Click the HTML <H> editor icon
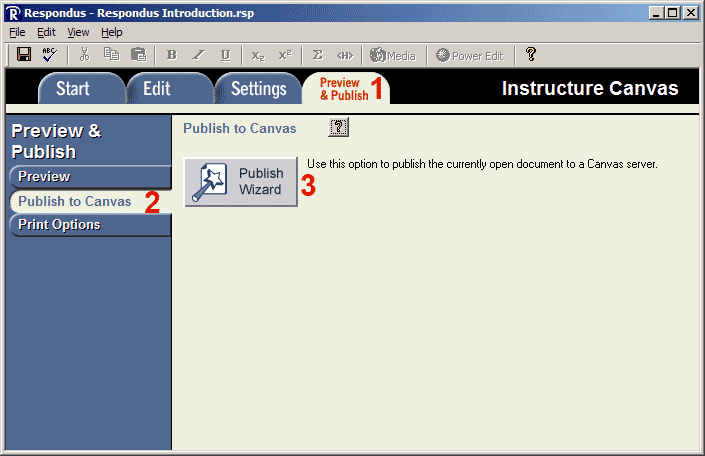 tap(345, 55)
